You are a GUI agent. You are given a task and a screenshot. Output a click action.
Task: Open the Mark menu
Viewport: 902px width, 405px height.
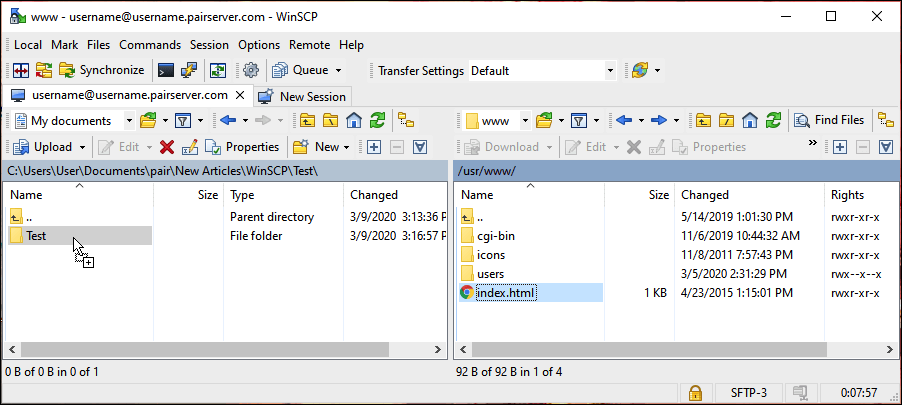[64, 45]
